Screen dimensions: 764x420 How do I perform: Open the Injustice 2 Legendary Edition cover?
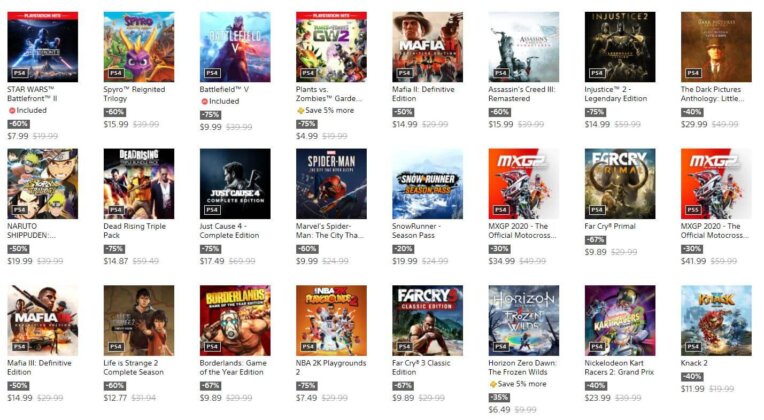pyautogui.click(x=620, y=47)
